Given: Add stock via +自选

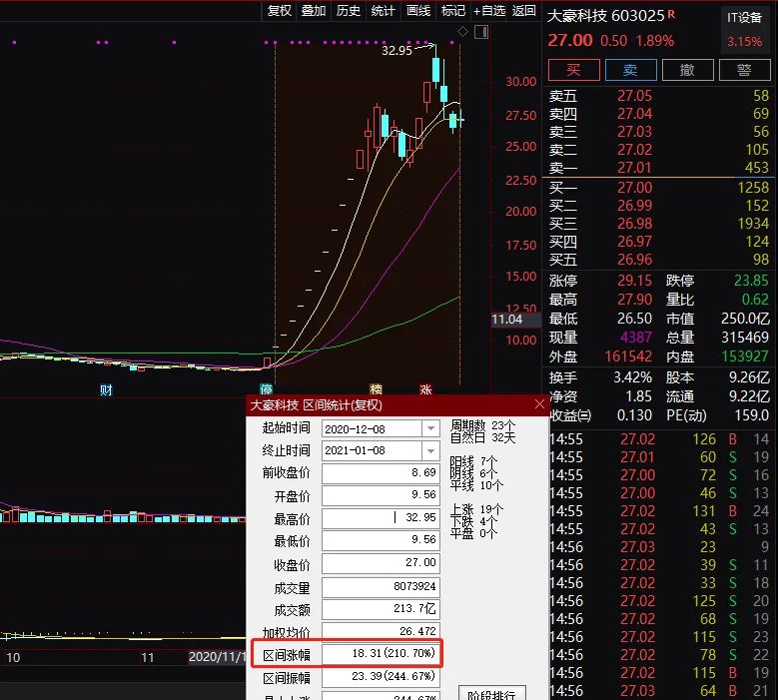Looking at the screenshot, I should click(489, 10).
